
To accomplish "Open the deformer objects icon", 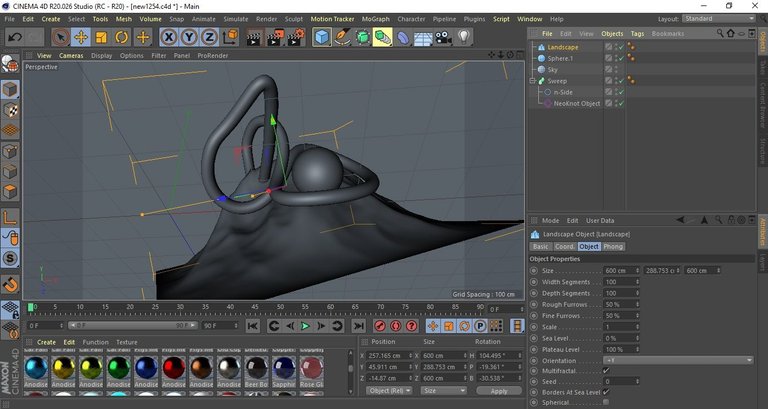I will pos(403,37).
